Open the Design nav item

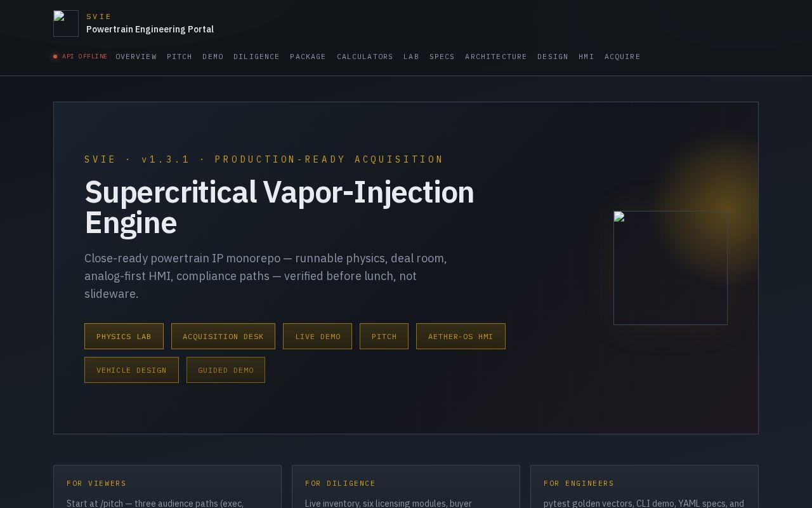553,57
